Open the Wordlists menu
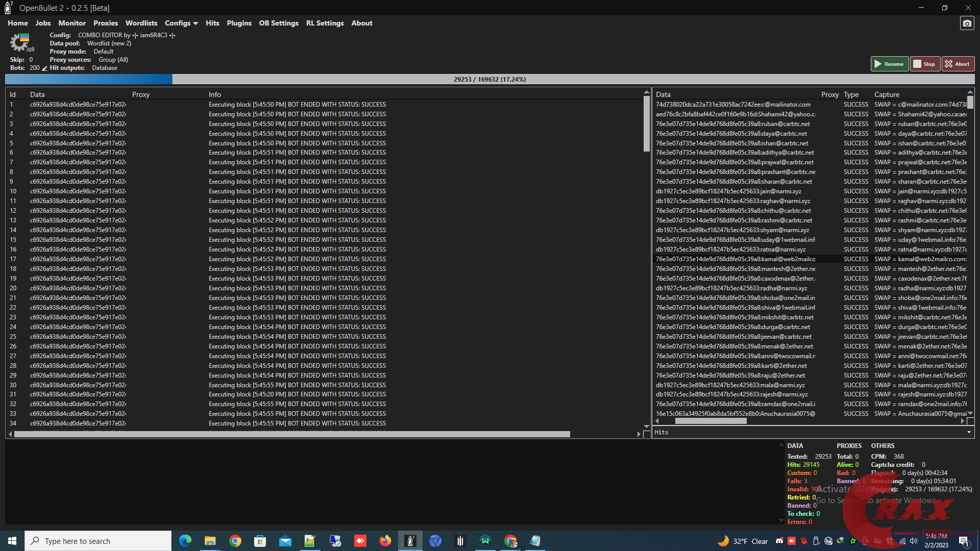This screenshot has height=551, width=980. click(141, 23)
